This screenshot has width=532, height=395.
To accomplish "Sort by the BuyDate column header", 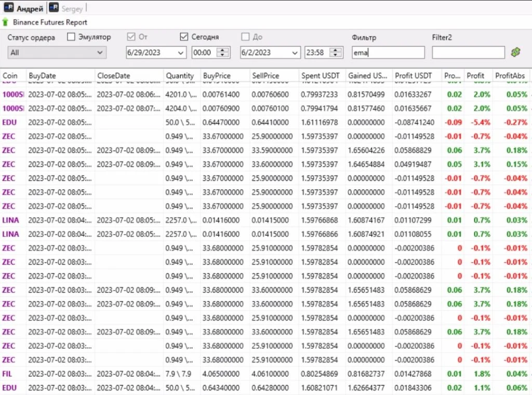I will click(60, 75).
